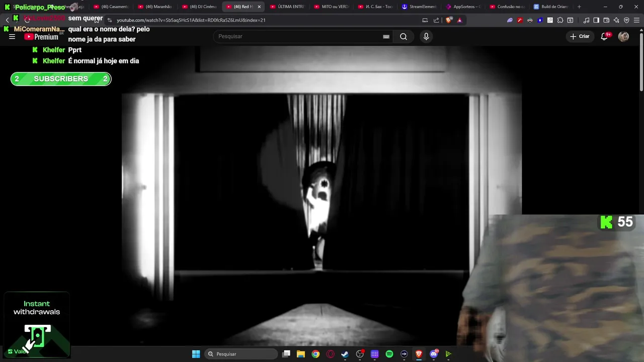This screenshot has width=644, height=362.
Task: Open YouTube notifications bell
Action: point(605,36)
